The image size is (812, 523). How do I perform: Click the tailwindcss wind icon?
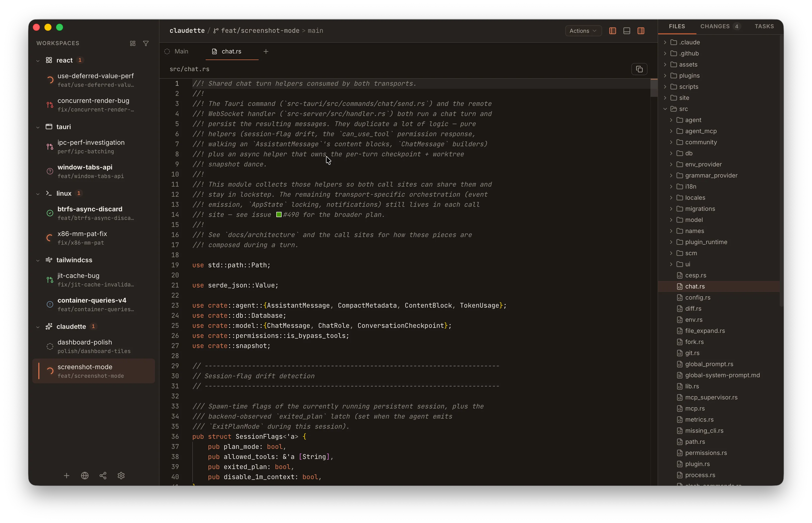(49, 260)
